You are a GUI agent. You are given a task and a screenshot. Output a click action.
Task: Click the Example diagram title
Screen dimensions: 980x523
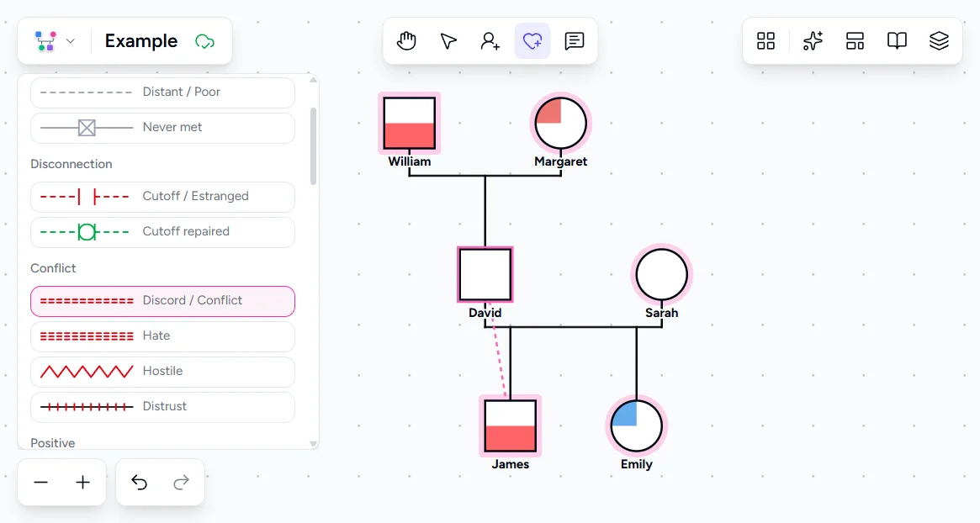click(x=141, y=41)
